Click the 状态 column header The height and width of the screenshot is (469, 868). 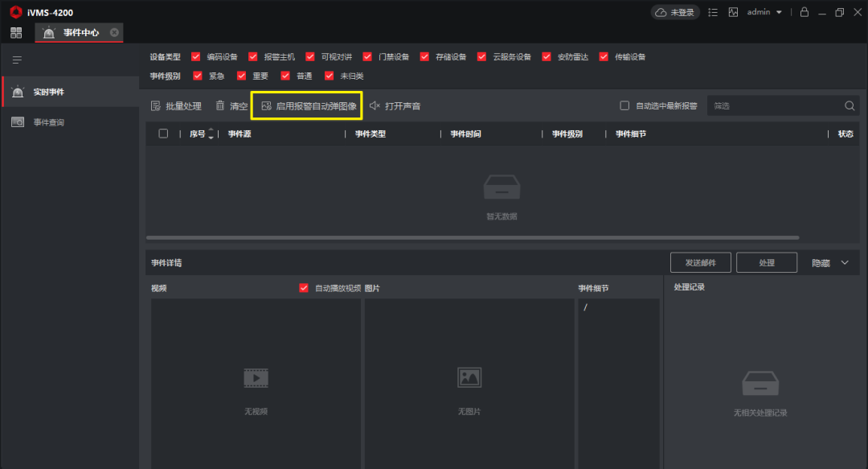845,134
